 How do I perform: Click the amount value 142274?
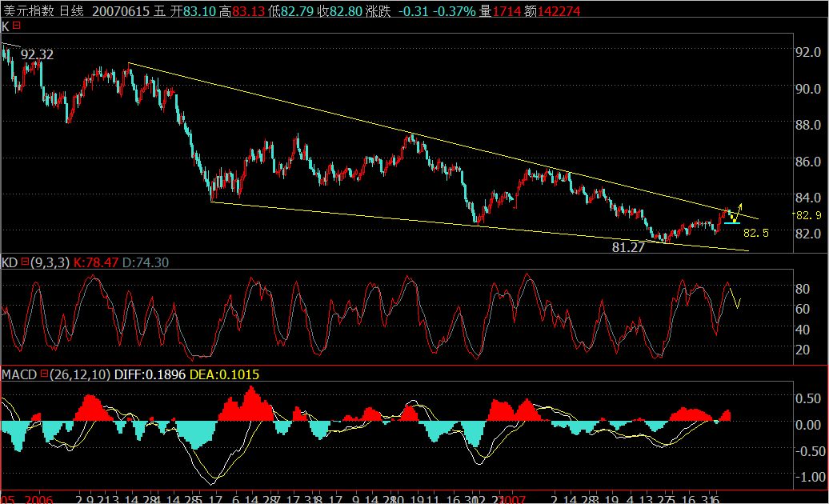559,11
